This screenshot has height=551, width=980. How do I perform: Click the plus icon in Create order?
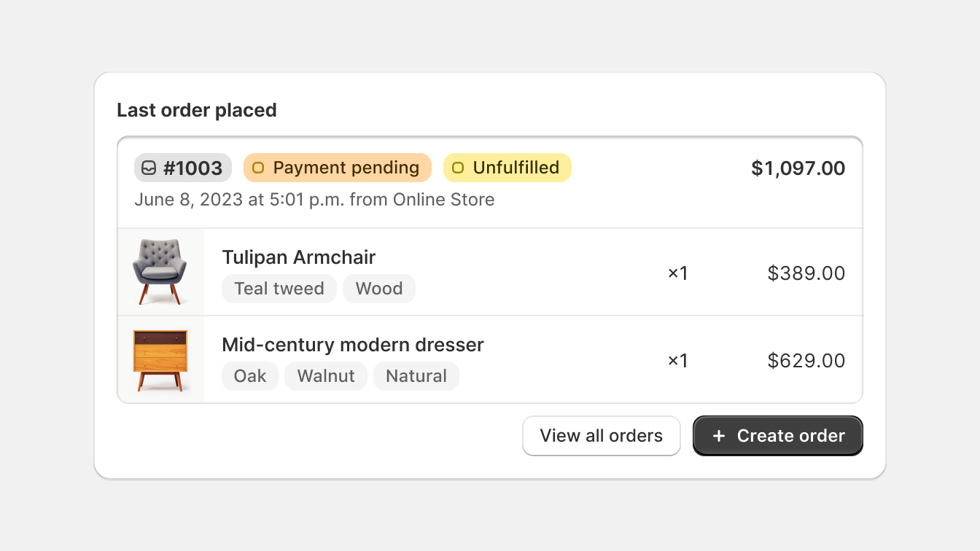719,436
